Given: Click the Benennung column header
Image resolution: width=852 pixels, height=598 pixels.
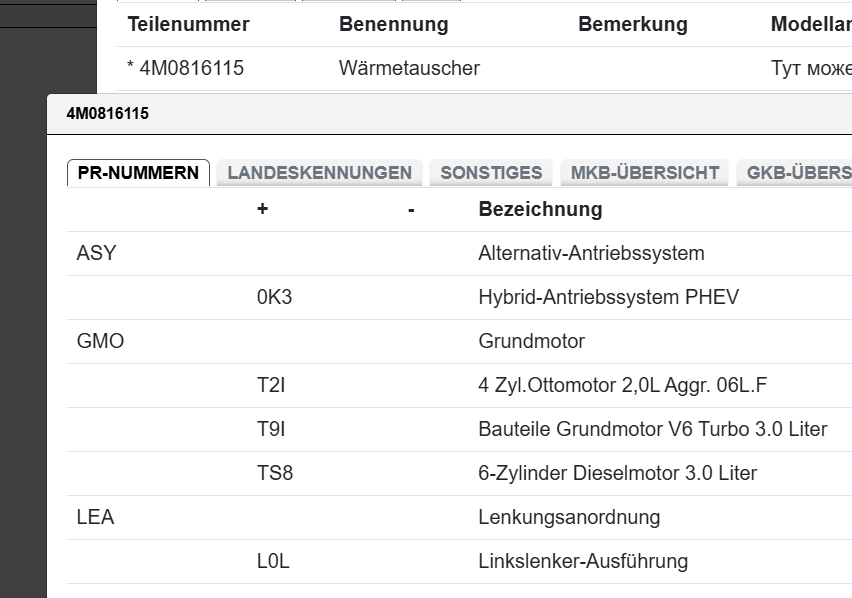Looking at the screenshot, I should click(393, 24).
